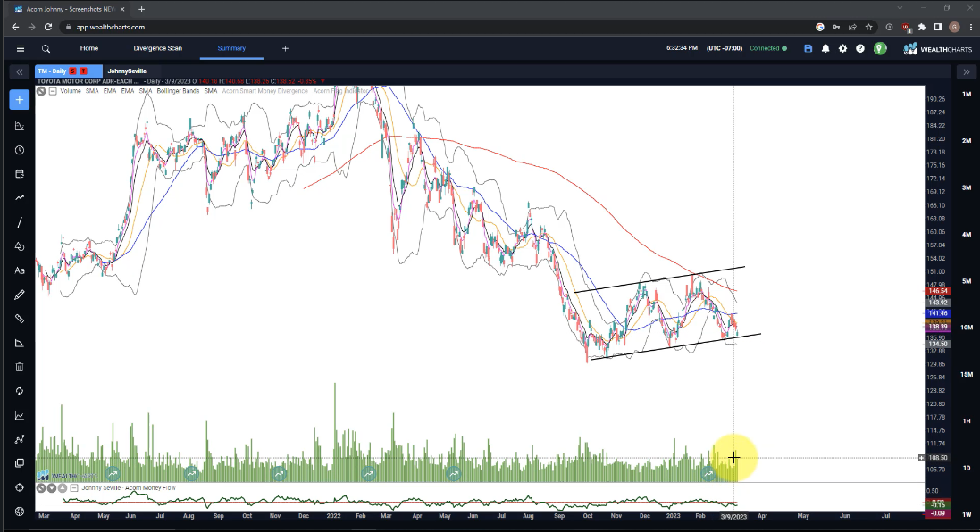
Task: Click the browser address bar URL
Action: click(x=111, y=27)
